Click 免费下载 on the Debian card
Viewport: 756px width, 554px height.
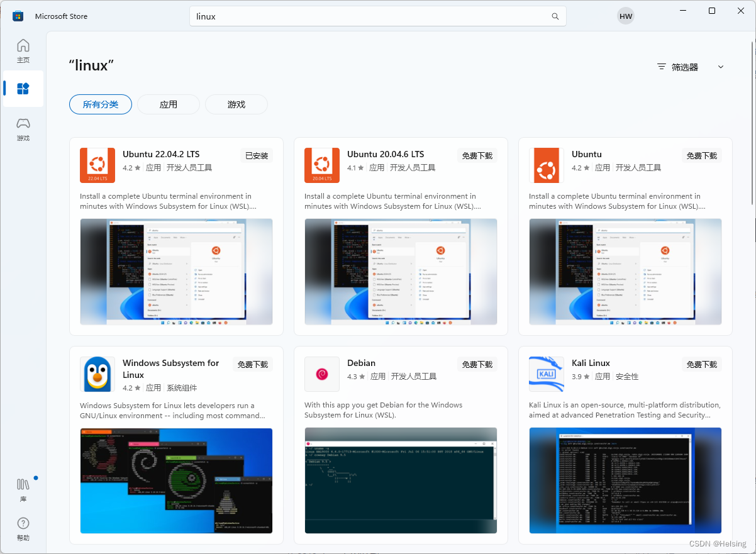click(477, 365)
